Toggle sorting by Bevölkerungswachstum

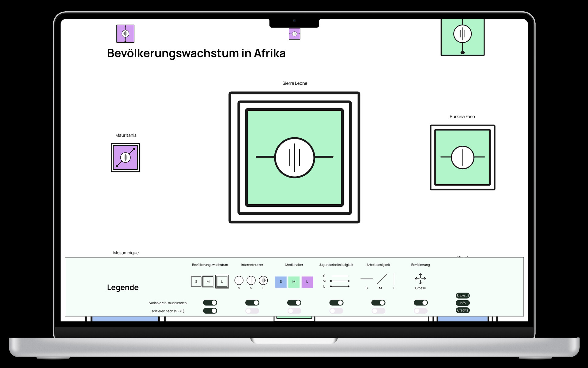[x=210, y=311]
